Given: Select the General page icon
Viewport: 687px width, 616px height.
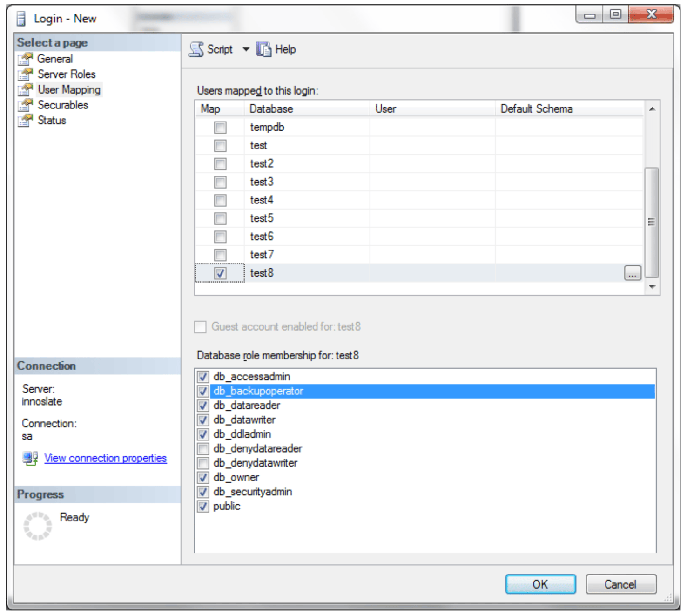Looking at the screenshot, I should (x=25, y=59).
